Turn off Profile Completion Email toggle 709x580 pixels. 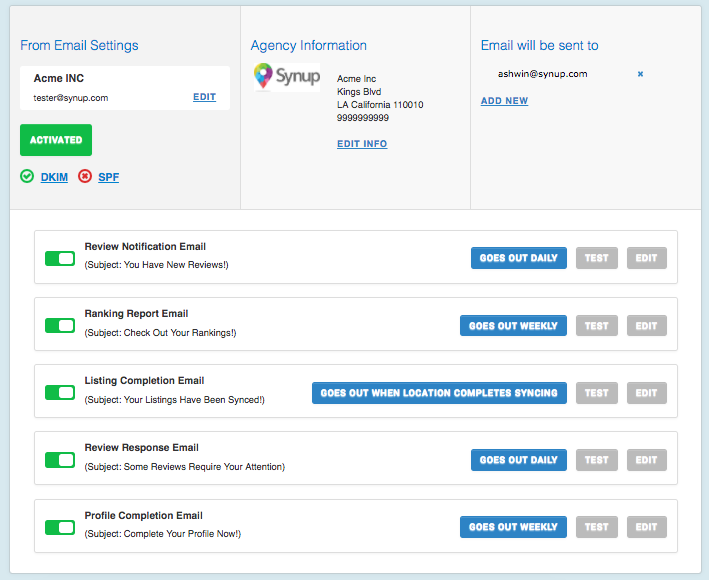click(60, 527)
